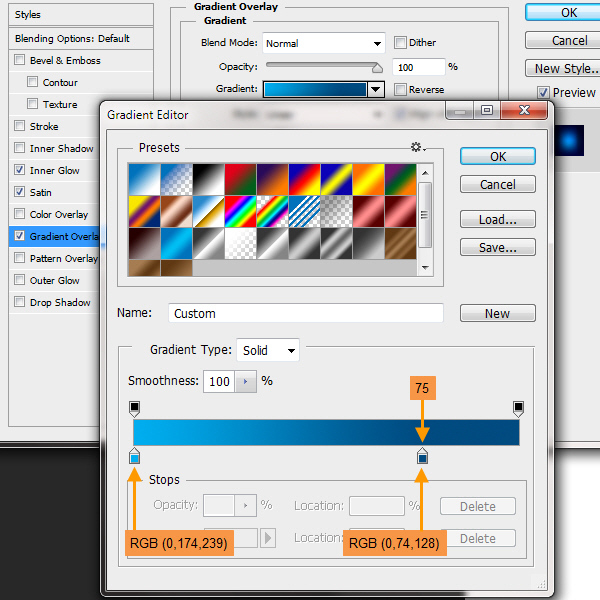600x600 pixels.
Task: Click the right opacity stop above gradient
Action: click(518, 408)
